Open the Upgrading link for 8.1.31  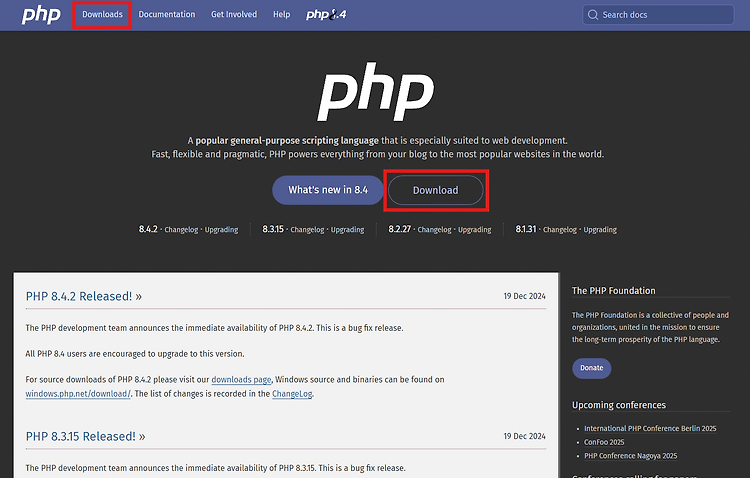pos(600,230)
